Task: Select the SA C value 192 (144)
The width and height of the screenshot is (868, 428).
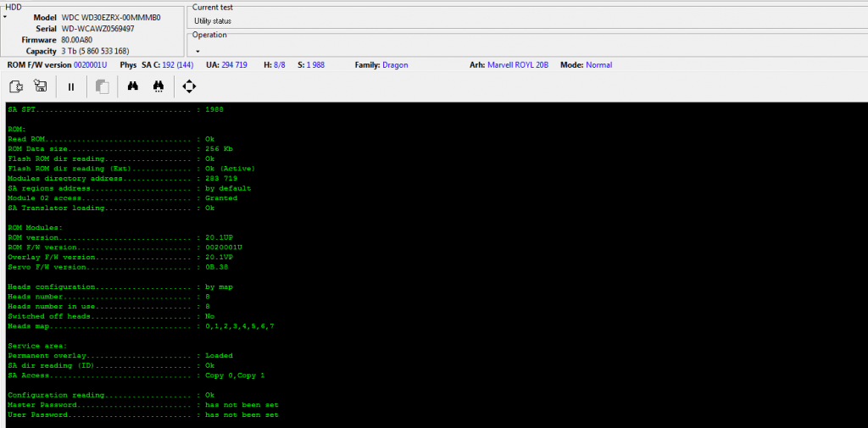Action: (x=178, y=64)
